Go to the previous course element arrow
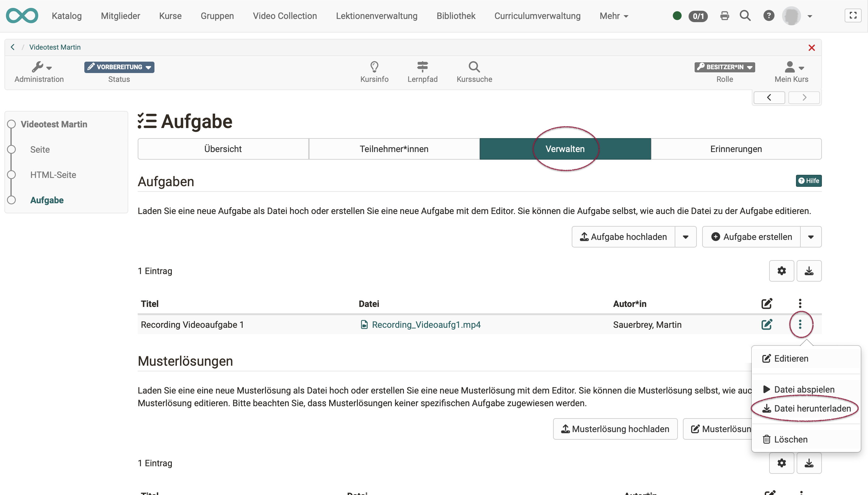The height and width of the screenshot is (495, 868). click(769, 98)
